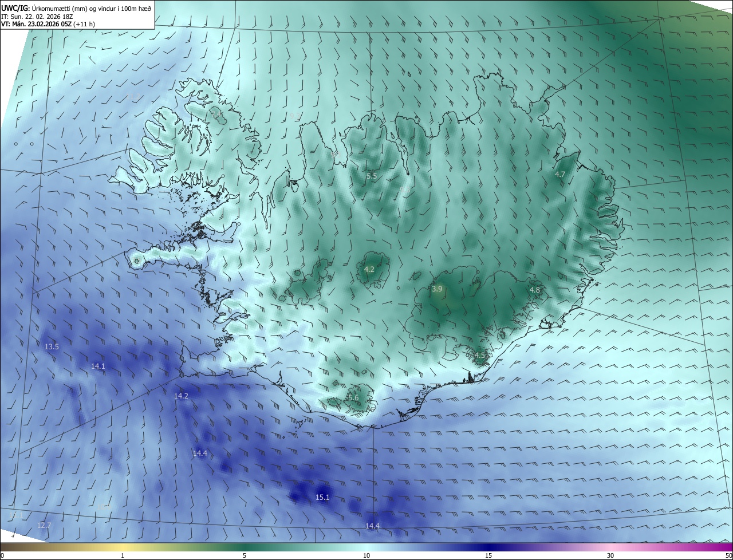The image size is (733, 560).
Task: Click the 15 tick on color scale
Action: coord(488,556)
